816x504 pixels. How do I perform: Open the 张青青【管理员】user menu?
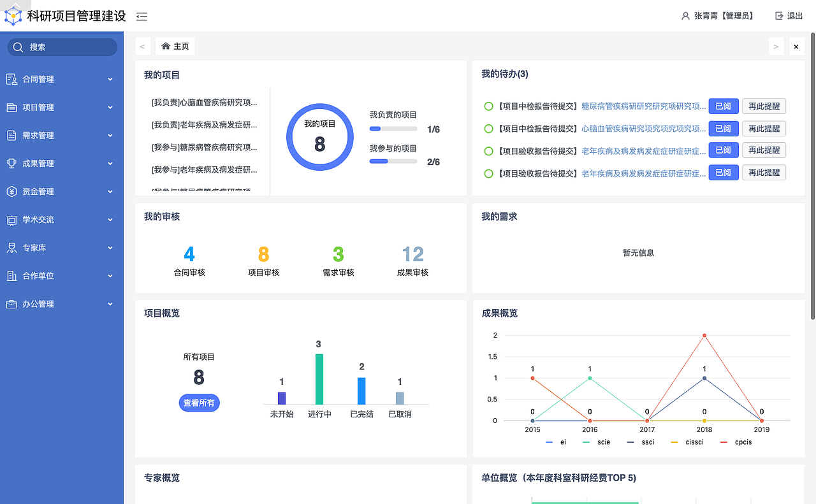(x=718, y=15)
